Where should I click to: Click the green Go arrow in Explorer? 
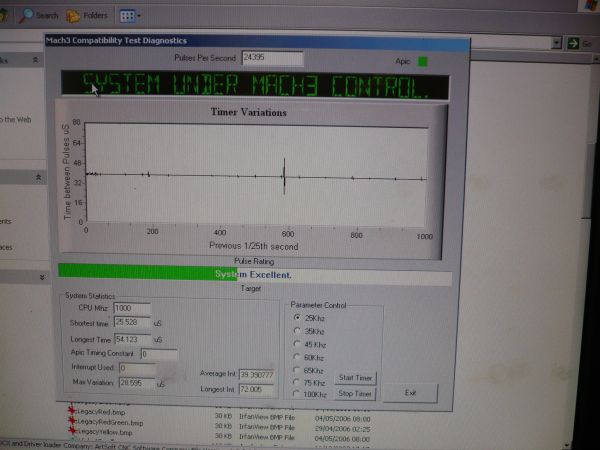pos(573,43)
